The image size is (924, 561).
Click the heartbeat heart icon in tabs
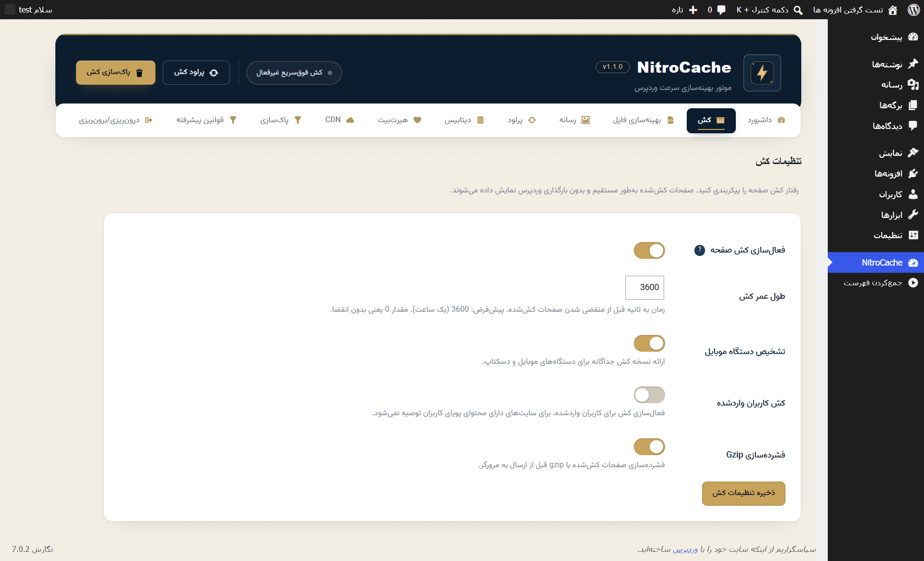[x=417, y=120]
